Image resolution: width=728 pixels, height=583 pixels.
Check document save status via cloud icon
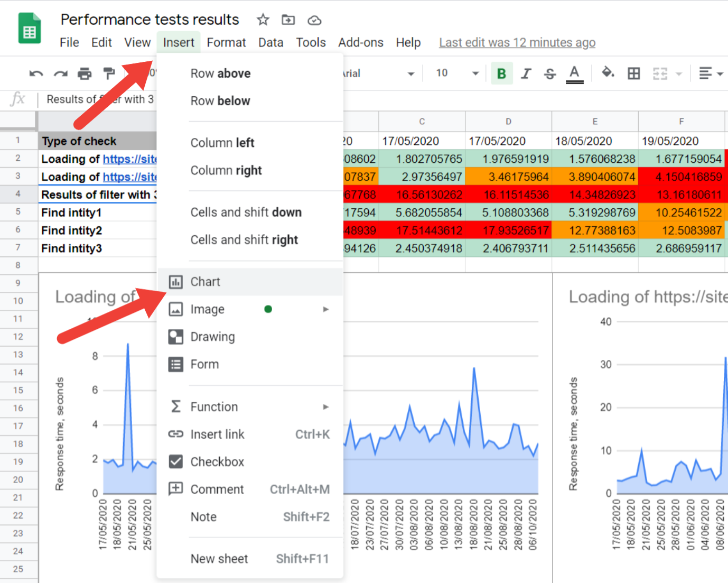click(x=314, y=20)
